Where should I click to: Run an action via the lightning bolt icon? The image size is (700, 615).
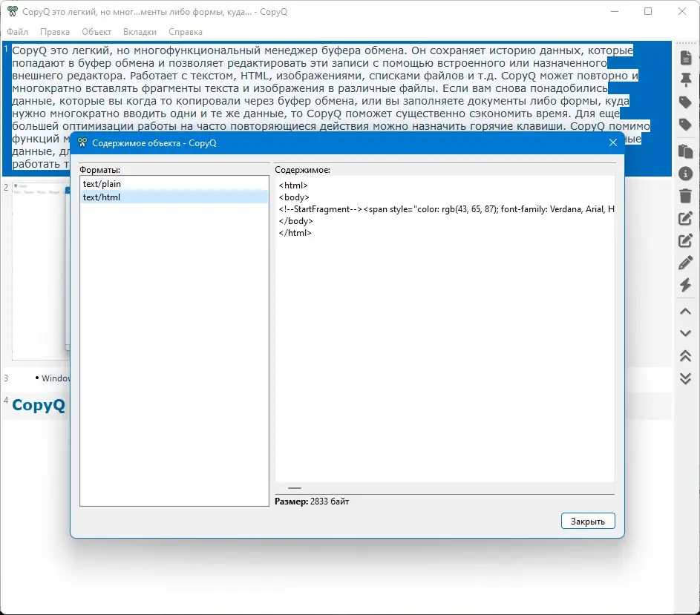pos(686,285)
